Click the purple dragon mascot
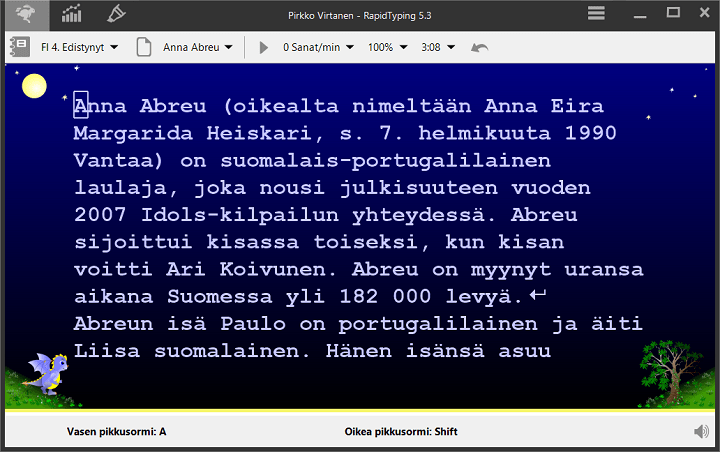 (x=46, y=376)
